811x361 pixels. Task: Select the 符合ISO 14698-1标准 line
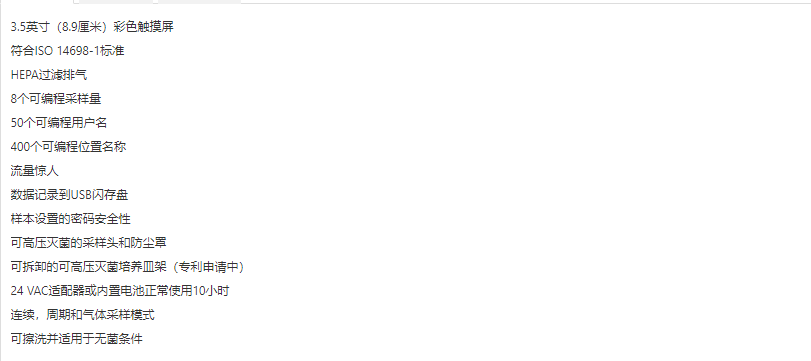pos(67,51)
